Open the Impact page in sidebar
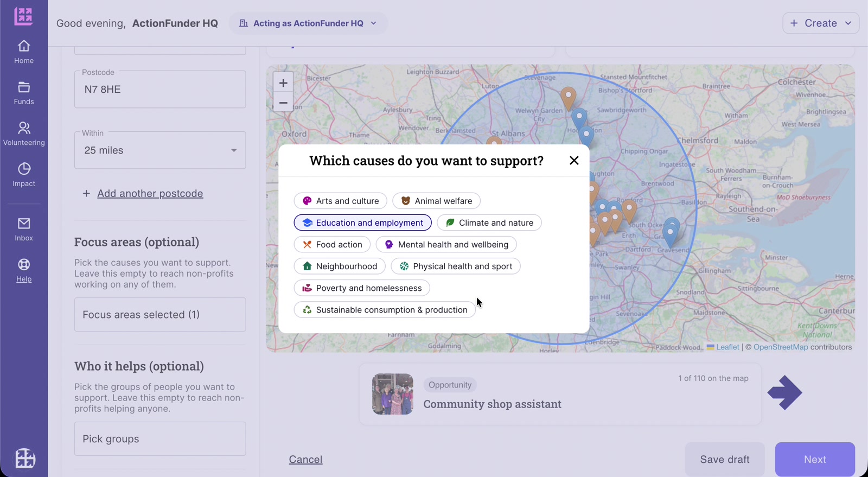868x477 pixels. [24, 175]
